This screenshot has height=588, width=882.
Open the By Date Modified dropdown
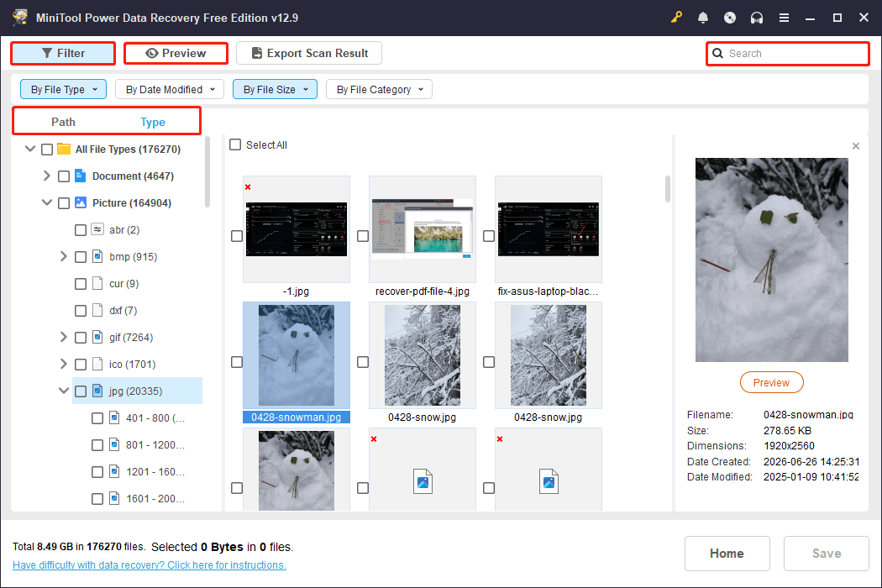point(170,90)
